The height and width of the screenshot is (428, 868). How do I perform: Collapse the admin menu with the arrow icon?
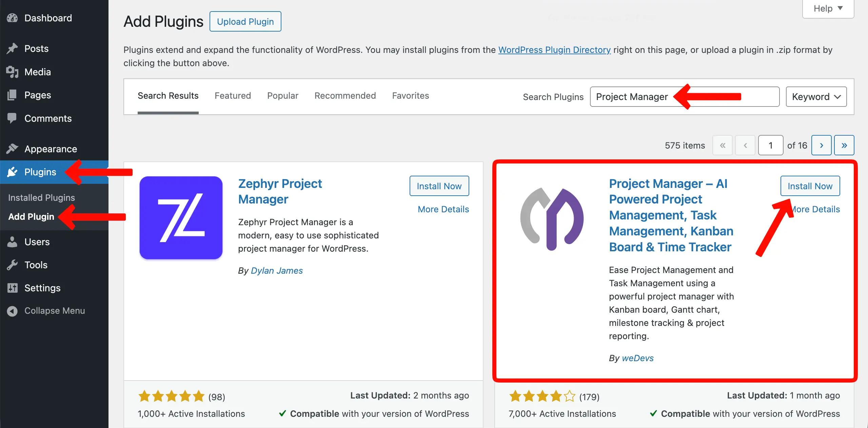point(11,310)
